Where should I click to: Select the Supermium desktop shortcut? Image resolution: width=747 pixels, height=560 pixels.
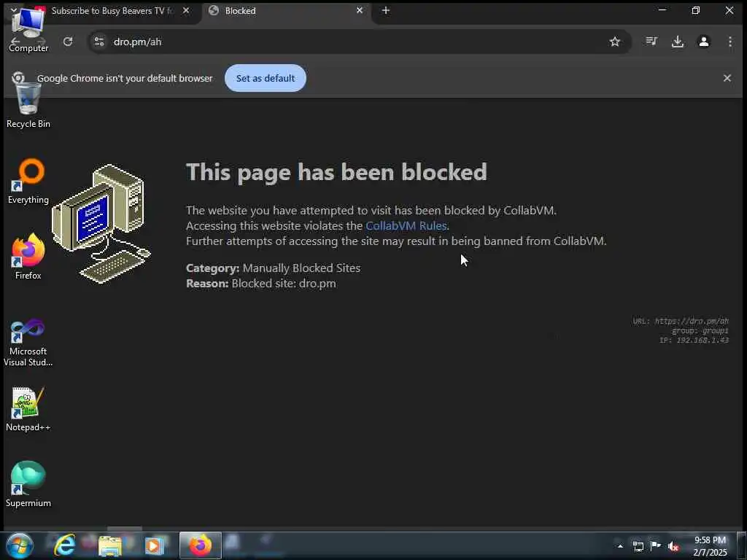(x=28, y=485)
